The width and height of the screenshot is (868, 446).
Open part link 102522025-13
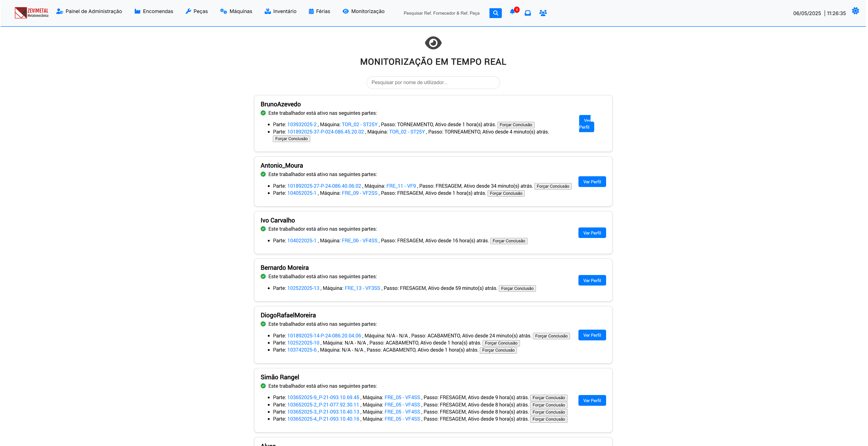pos(303,288)
